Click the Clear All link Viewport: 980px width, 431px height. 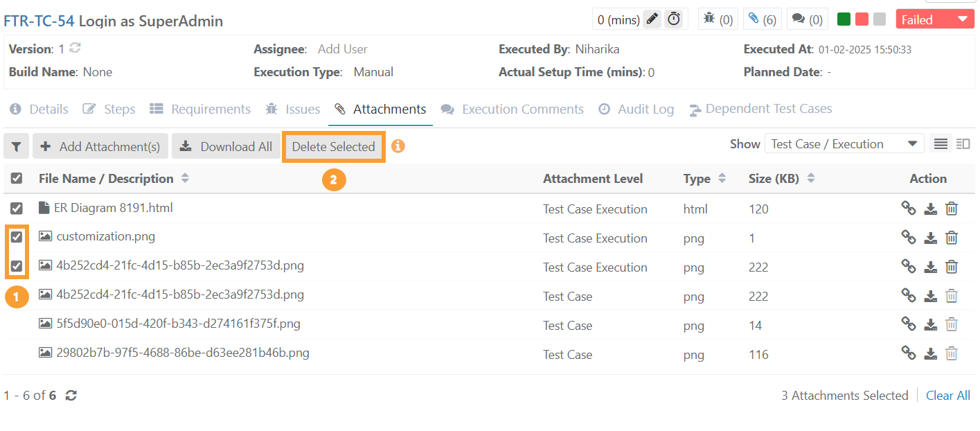(x=947, y=396)
